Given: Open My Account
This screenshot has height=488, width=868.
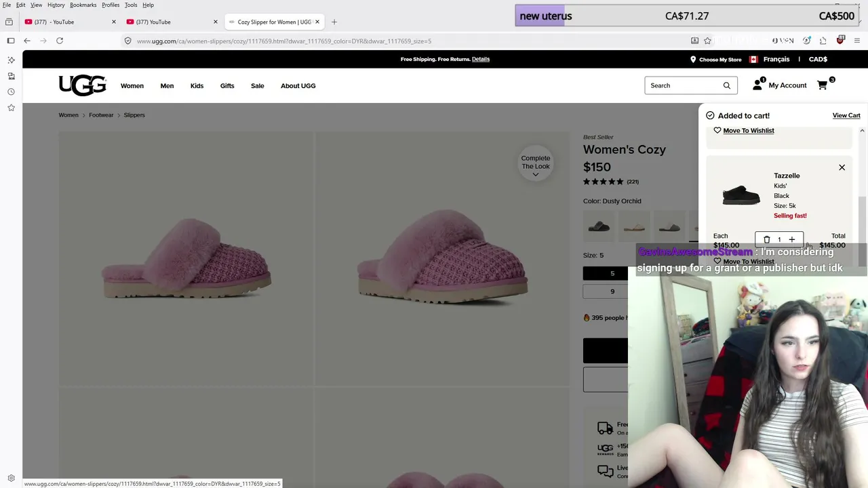Looking at the screenshot, I should pos(780,85).
